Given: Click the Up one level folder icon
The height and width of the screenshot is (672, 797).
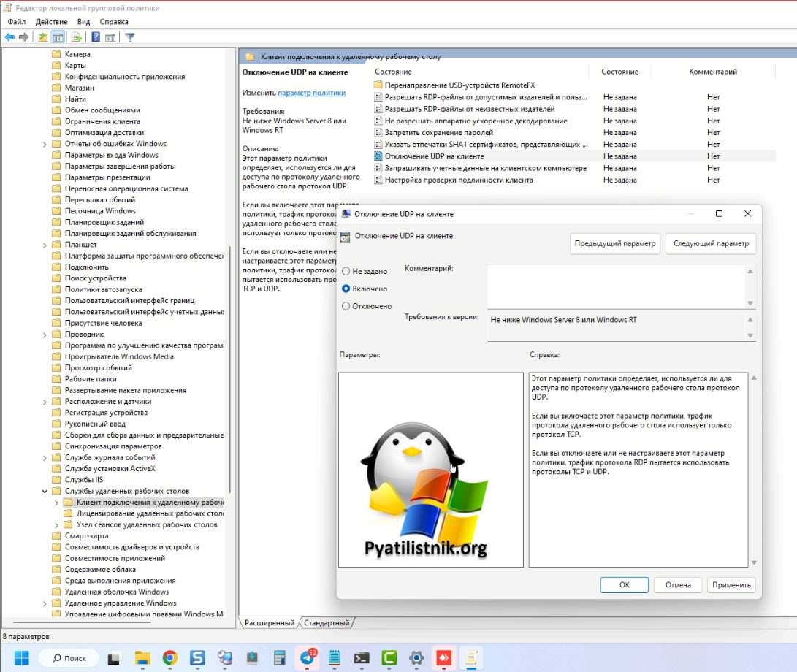Looking at the screenshot, I should pos(43,37).
